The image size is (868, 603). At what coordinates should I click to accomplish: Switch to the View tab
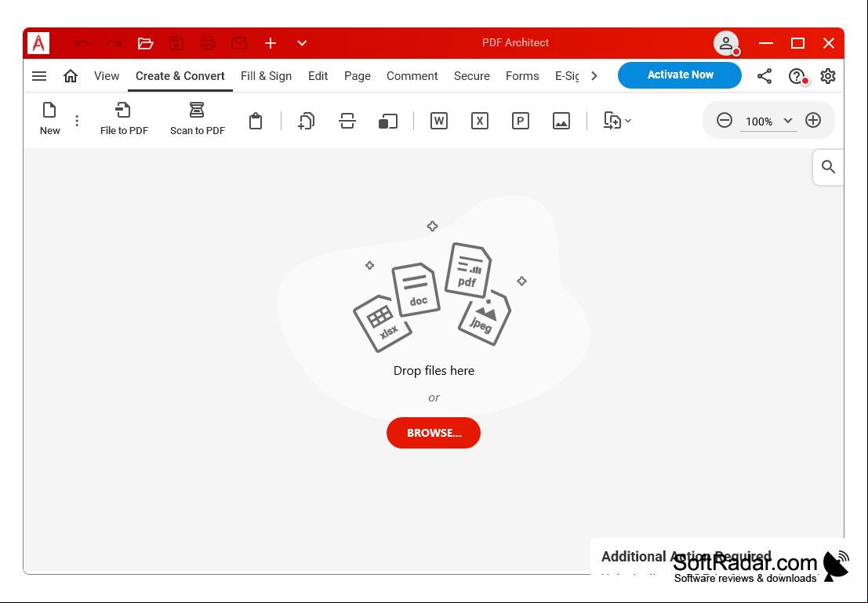(x=107, y=76)
